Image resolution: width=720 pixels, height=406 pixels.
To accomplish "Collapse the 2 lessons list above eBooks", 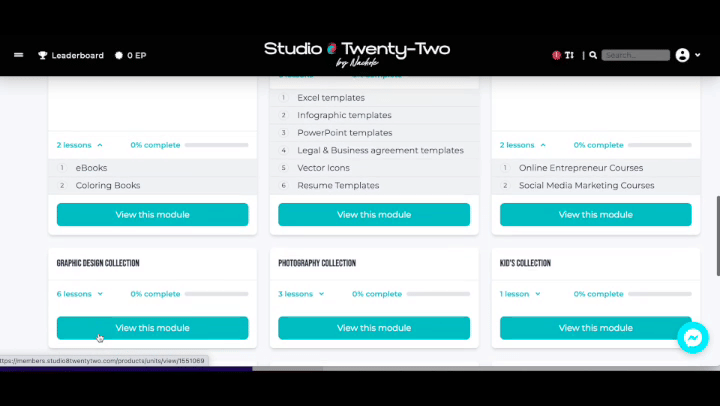I will click(x=79, y=145).
